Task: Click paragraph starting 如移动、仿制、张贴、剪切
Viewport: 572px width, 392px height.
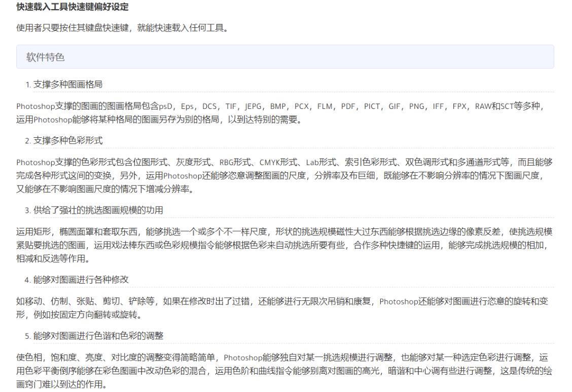Action: pyautogui.click(x=282, y=308)
